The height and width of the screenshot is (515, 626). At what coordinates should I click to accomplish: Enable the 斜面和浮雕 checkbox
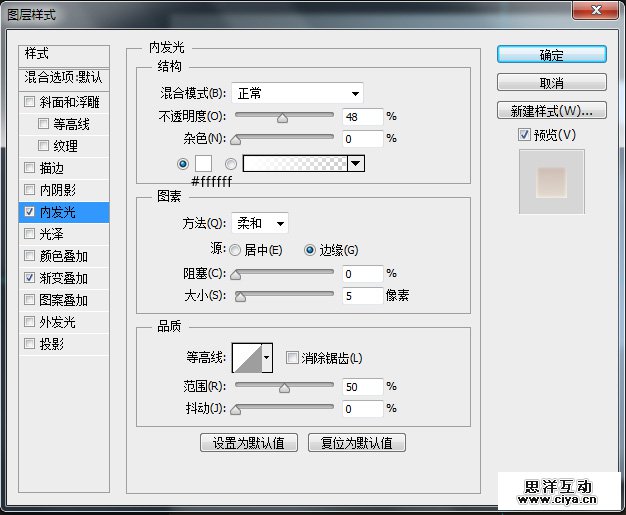[x=30, y=101]
